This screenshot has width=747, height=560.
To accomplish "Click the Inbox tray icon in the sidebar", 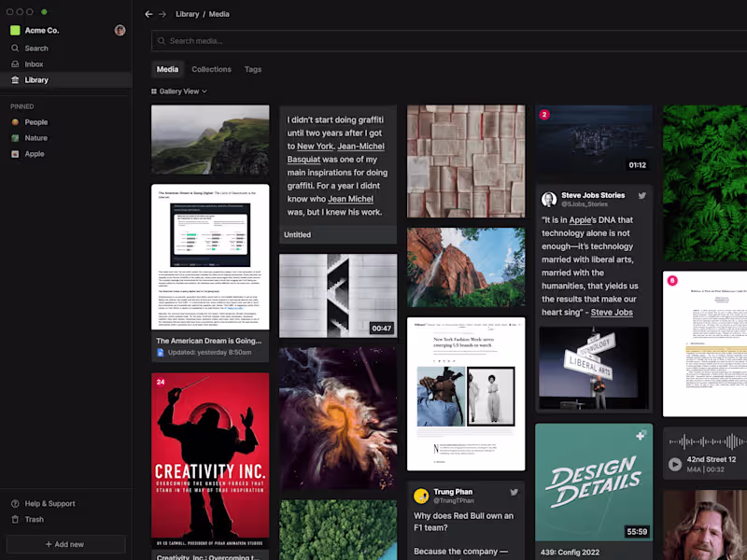I will pyautogui.click(x=15, y=64).
